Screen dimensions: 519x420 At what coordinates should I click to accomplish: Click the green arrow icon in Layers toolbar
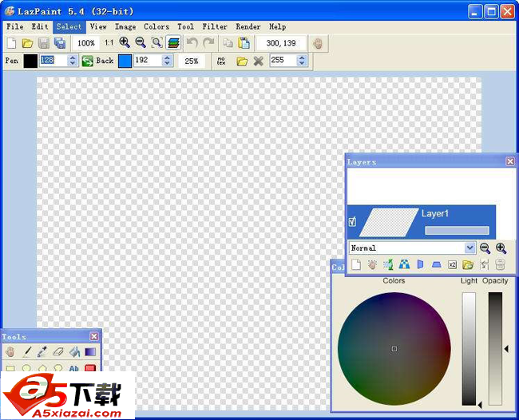pyautogui.click(x=388, y=265)
